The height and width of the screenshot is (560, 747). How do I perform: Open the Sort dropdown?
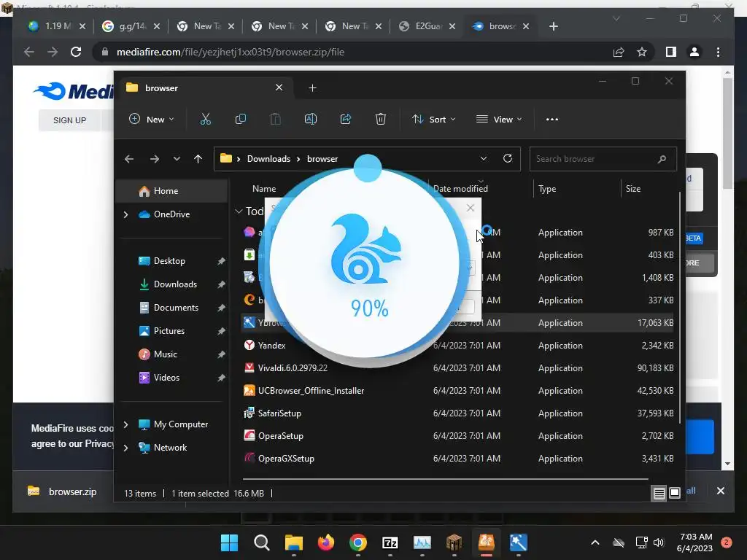(433, 119)
